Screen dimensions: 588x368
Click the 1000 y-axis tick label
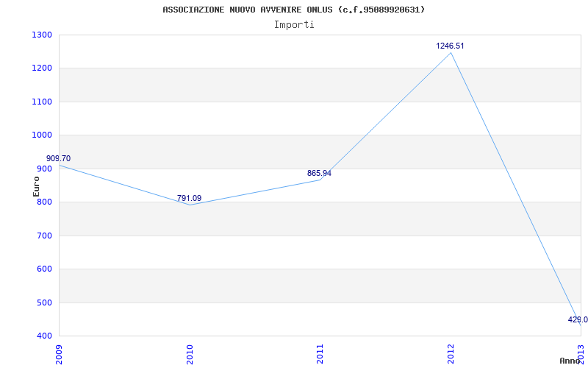(x=42, y=135)
